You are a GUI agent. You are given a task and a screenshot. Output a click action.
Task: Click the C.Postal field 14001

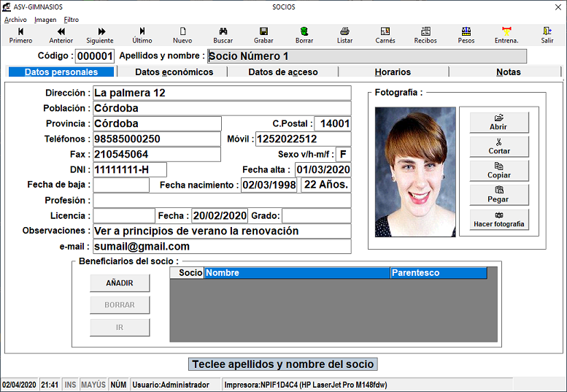[333, 123]
